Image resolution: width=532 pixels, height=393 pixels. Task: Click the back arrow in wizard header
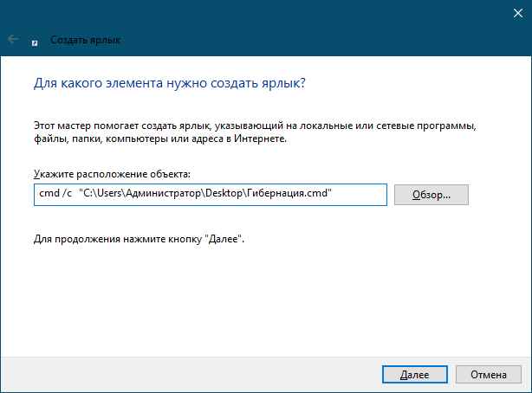tap(13, 39)
